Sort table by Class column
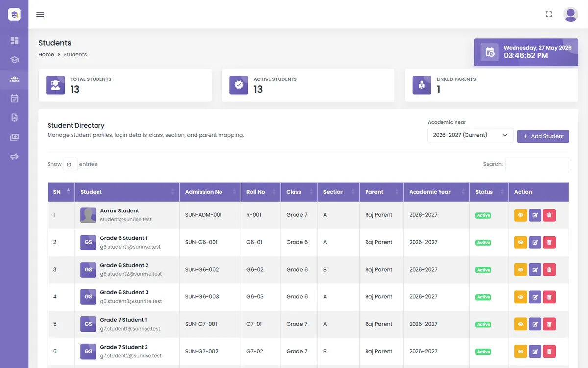This screenshot has width=588, height=368. click(299, 192)
